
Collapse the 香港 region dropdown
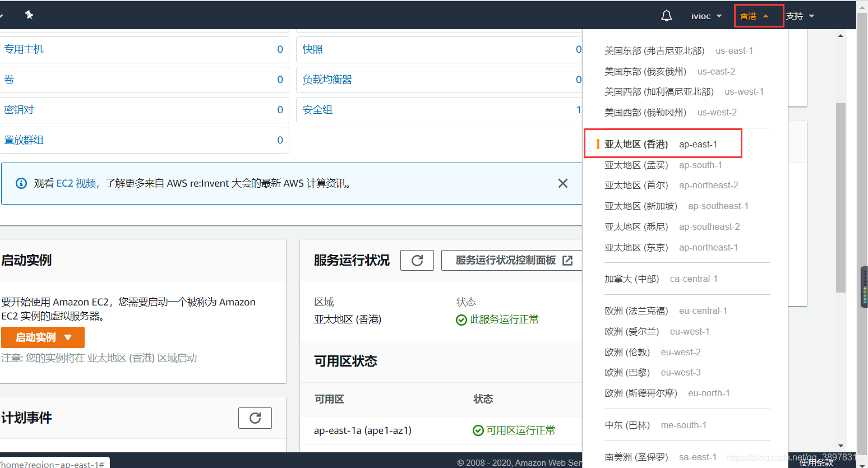coord(754,16)
